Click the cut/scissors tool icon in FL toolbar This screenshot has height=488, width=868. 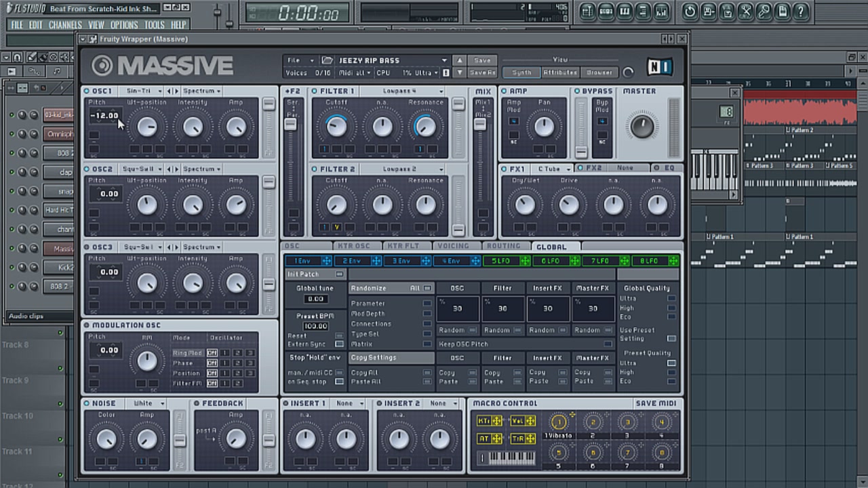tap(745, 12)
